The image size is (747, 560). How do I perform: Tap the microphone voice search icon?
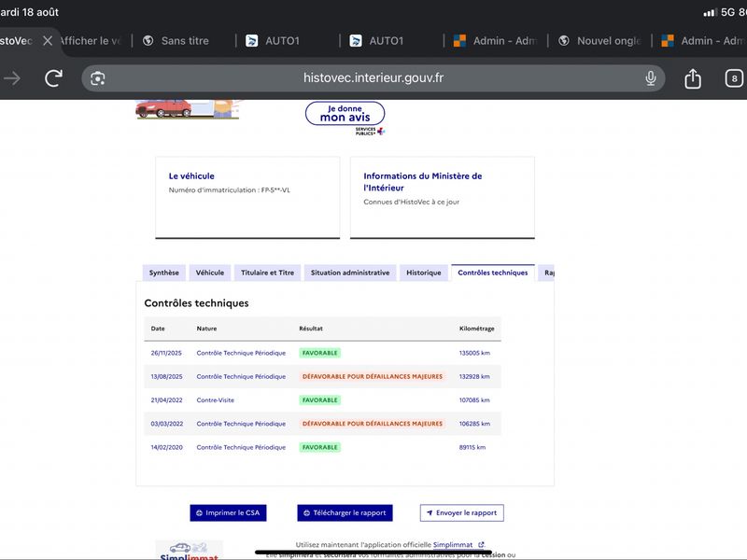650,78
